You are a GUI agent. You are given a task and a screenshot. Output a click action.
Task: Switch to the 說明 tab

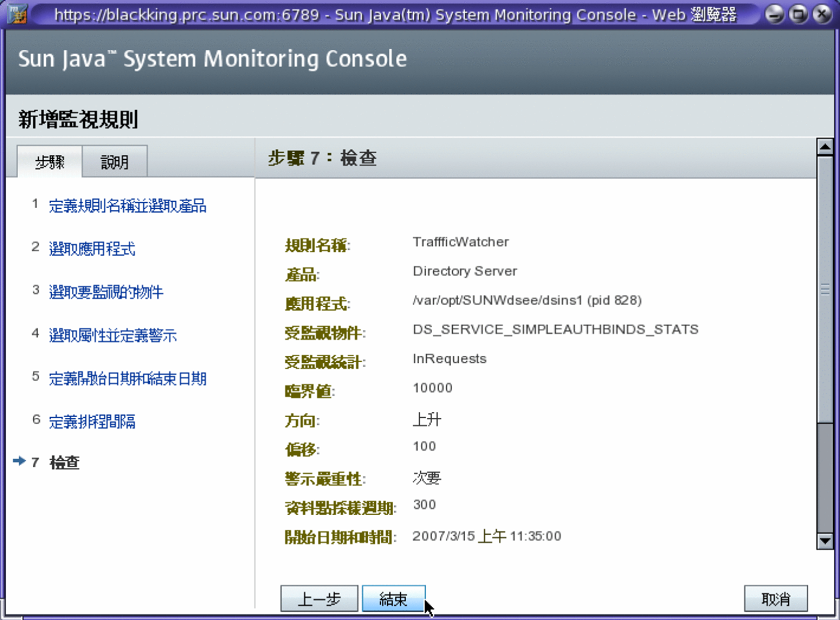click(x=115, y=161)
